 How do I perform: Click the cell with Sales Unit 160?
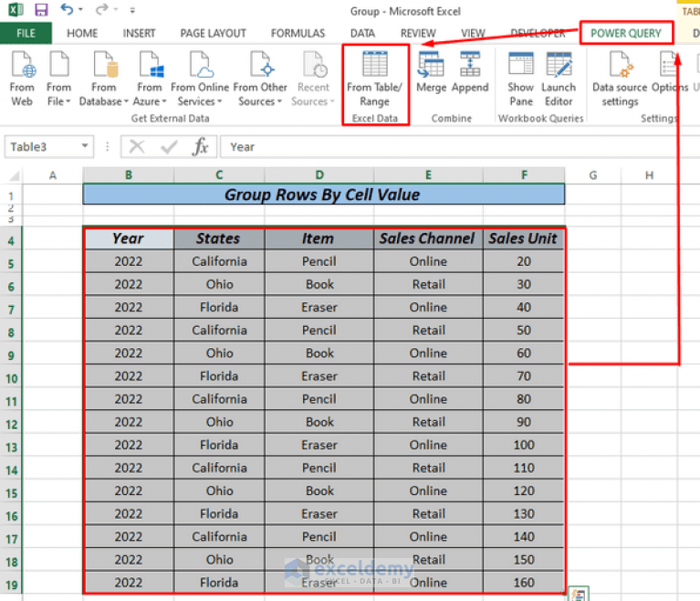pos(524,582)
